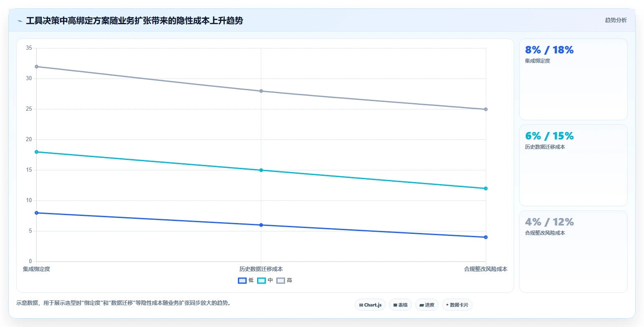Toggle the 低 series in the chart legend

[246, 280]
